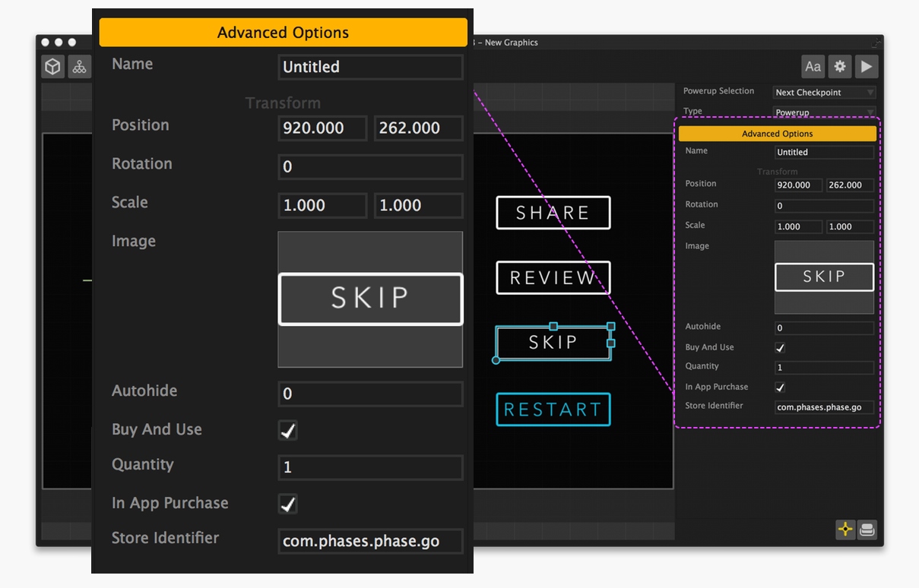The width and height of the screenshot is (919, 588).
Task: Click the SKIP image thumbnail in side panel
Action: (x=824, y=277)
